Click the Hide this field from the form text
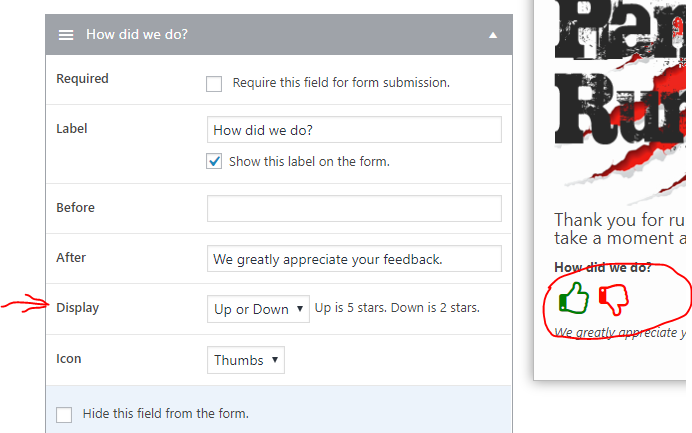692x433 pixels. (x=166, y=414)
